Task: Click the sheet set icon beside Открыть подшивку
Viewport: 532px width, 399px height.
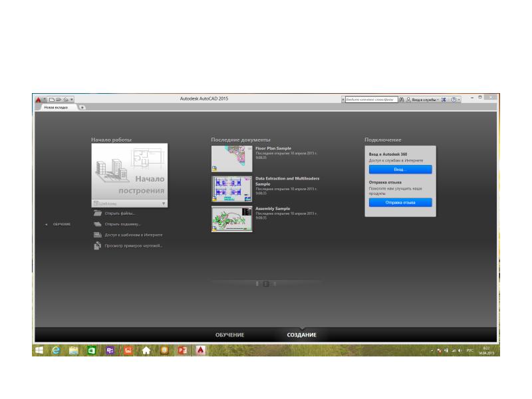Action: (x=97, y=224)
